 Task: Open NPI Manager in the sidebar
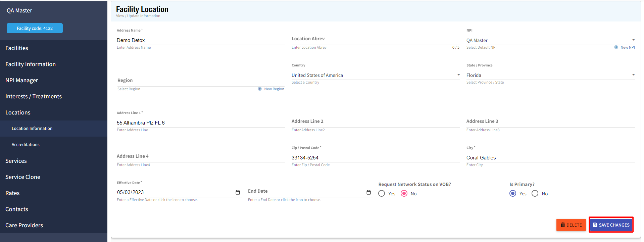pos(22,80)
